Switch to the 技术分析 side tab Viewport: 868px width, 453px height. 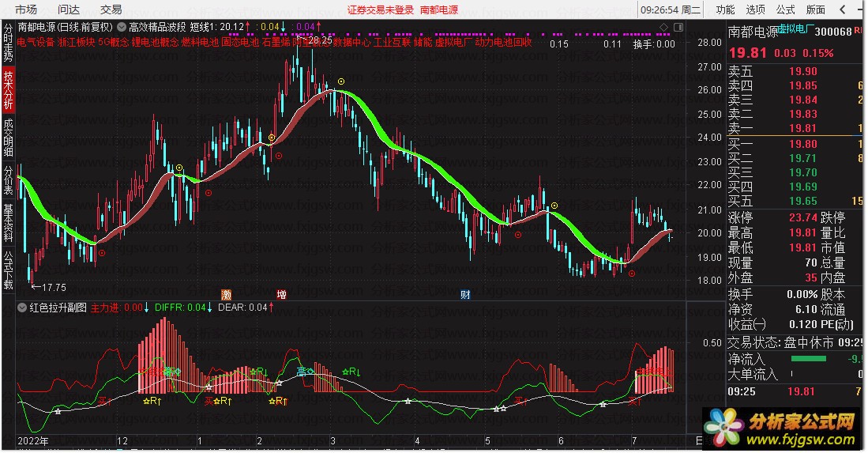(9, 89)
